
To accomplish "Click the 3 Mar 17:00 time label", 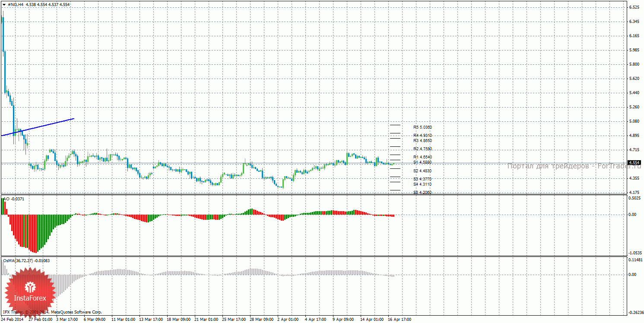I will 67,320.
